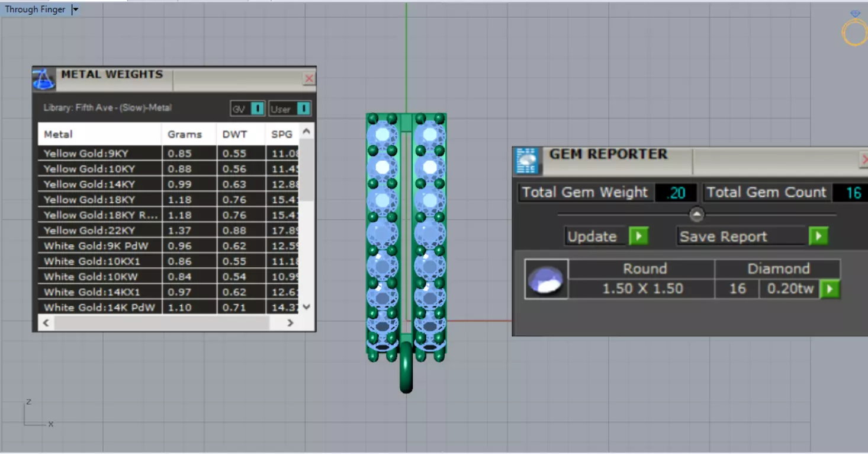Viewport: 868px width, 454px height.
Task: Collapse the Gem Reporter panel with up arrow
Action: coord(697,215)
